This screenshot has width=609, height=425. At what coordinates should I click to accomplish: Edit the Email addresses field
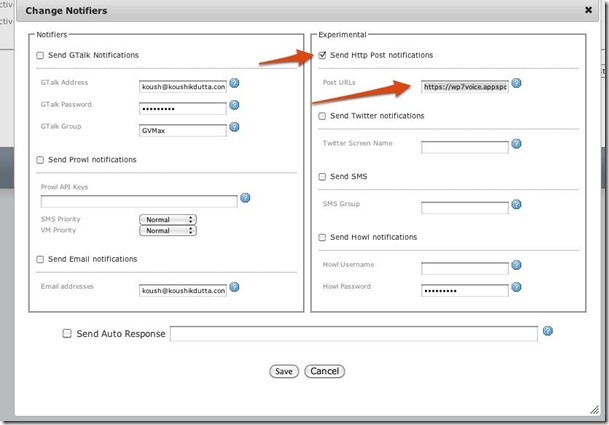183,290
